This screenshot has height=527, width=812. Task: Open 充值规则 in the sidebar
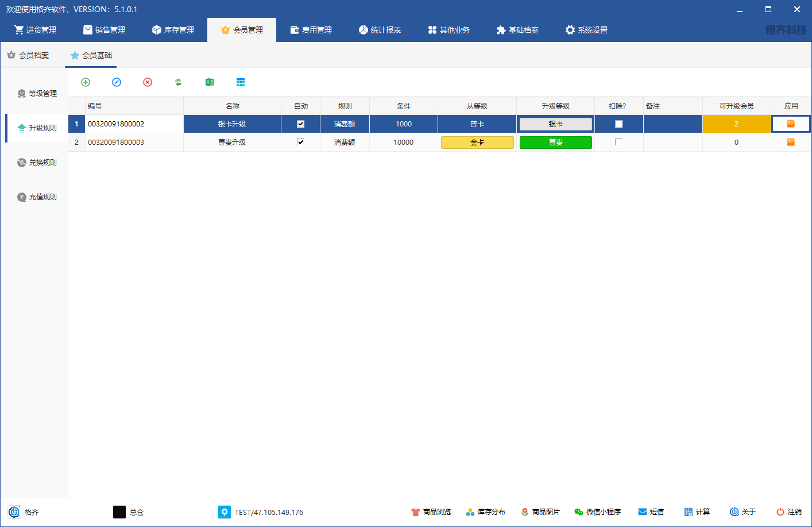tap(37, 197)
